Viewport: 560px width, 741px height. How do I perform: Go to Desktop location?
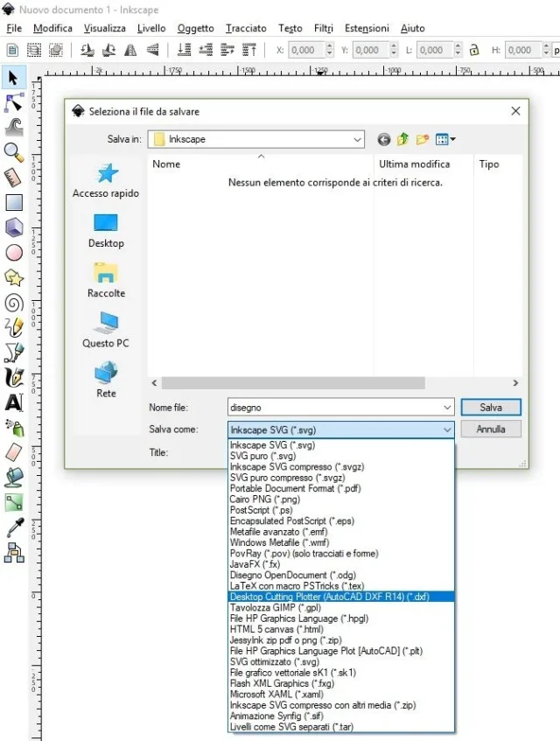coord(106,231)
